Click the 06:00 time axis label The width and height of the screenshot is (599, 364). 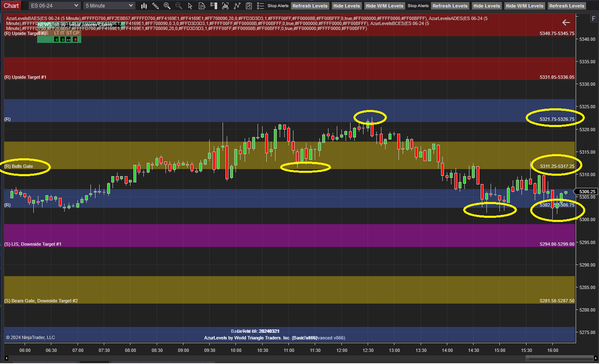tap(25, 351)
